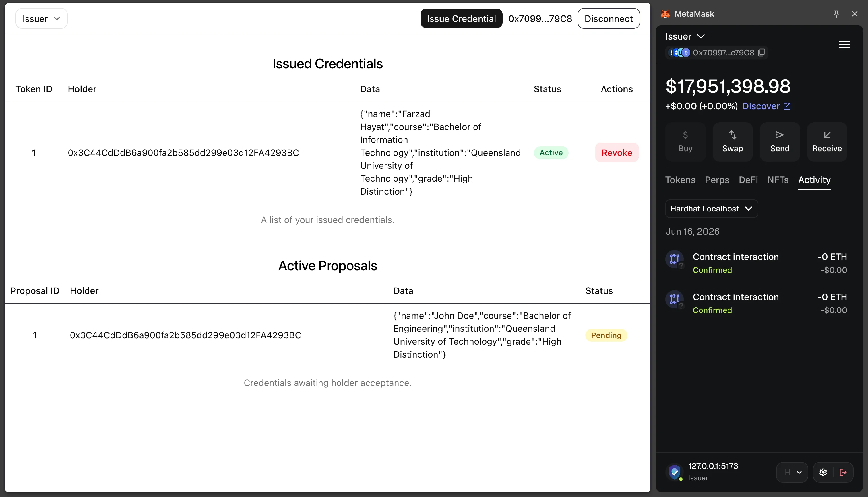This screenshot has width=868, height=497.
Task: Click the Actions column header
Action: [617, 89]
